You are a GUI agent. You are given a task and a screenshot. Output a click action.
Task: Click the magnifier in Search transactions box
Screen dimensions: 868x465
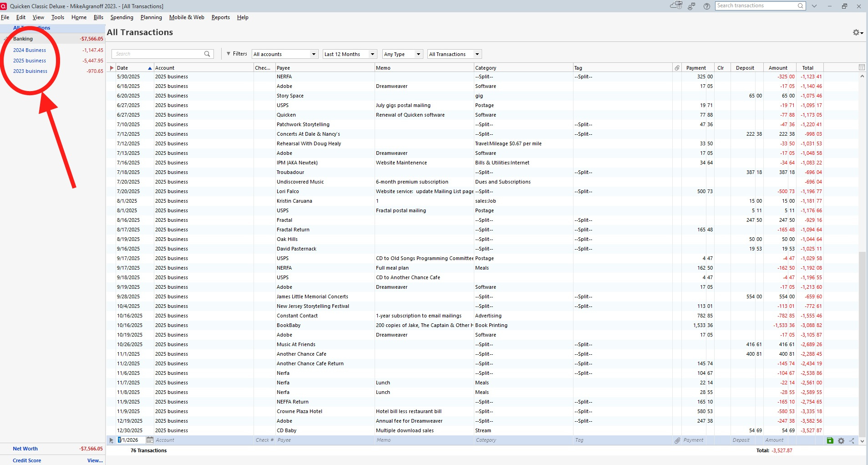[x=800, y=6]
